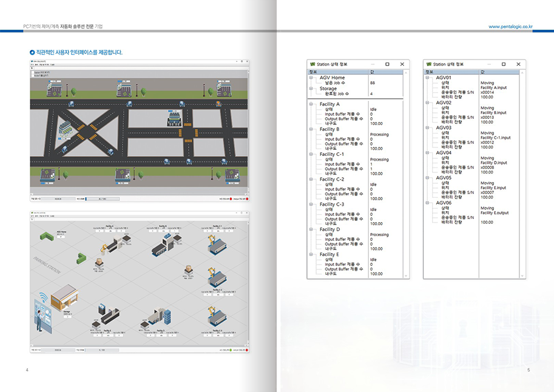Collapse the AGV Home tree node
The width and height of the screenshot is (554, 392).
point(311,78)
